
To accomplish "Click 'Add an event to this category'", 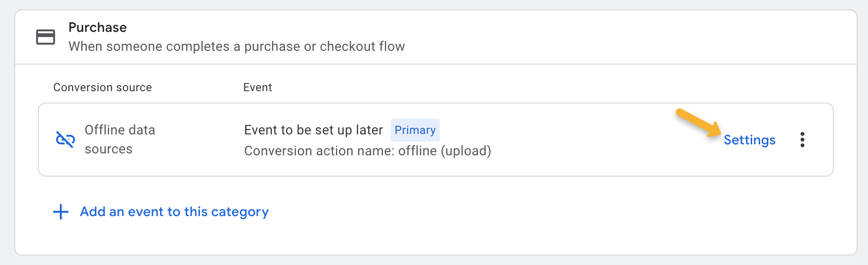I will [x=174, y=212].
